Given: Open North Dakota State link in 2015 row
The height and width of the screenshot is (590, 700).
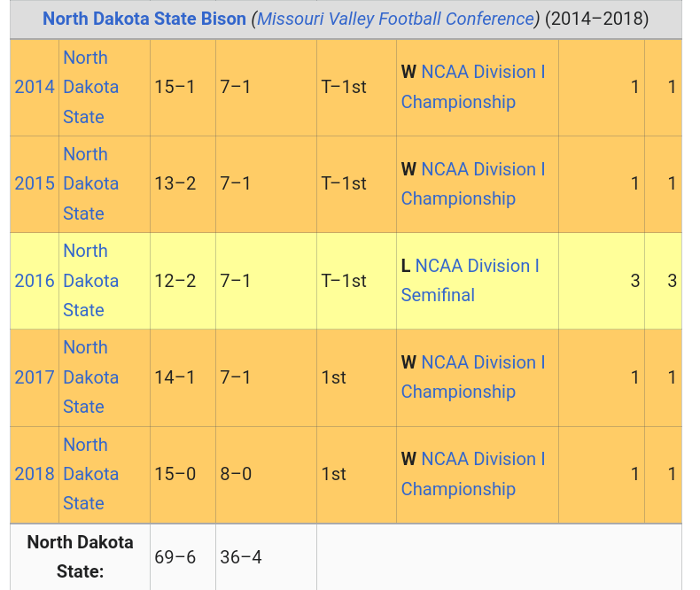Looking at the screenshot, I should pos(90,183).
